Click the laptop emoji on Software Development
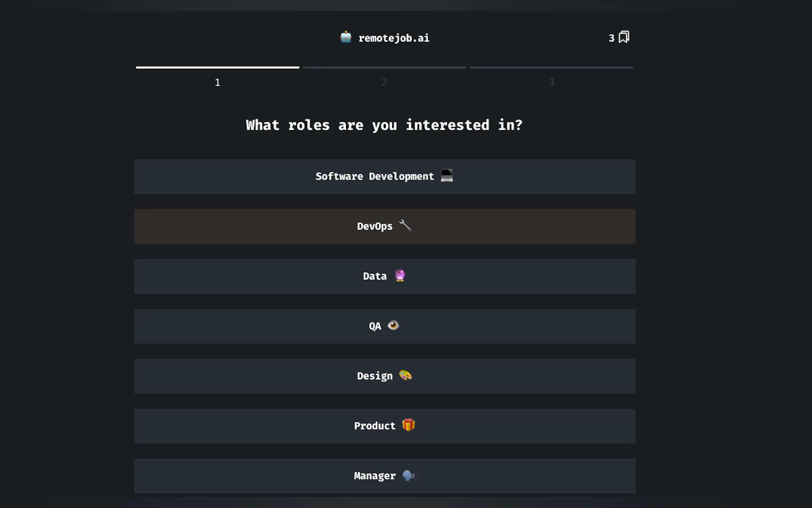The width and height of the screenshot is (812, 508). click(447, 175)
